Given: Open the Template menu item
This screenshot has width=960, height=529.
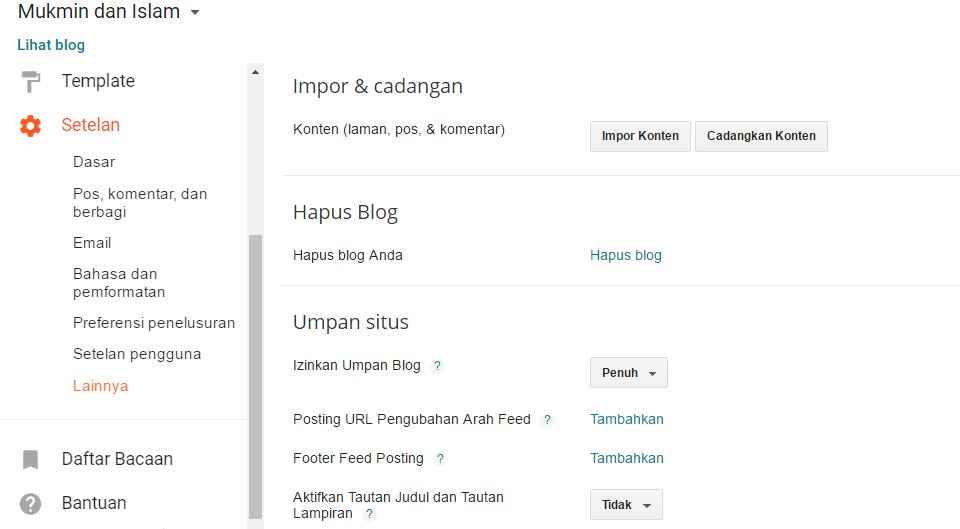Looking at the screenshot, I should coord(98,81).
